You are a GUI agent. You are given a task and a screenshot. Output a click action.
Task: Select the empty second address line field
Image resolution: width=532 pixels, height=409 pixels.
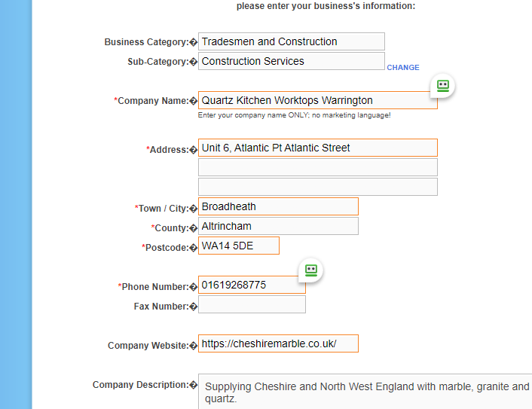pos(316,167)
